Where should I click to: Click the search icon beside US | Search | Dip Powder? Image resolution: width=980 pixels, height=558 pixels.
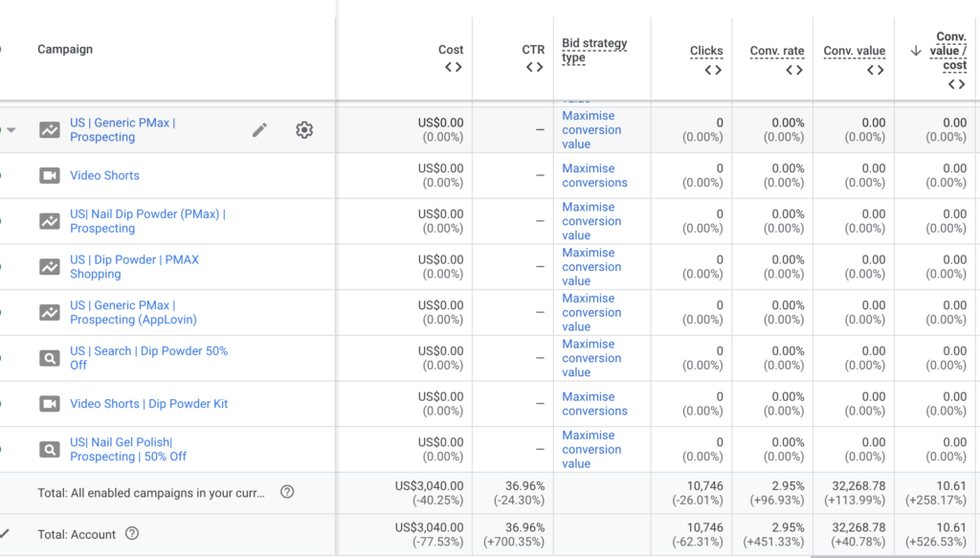pyautogui.click(x=49, y=358)
